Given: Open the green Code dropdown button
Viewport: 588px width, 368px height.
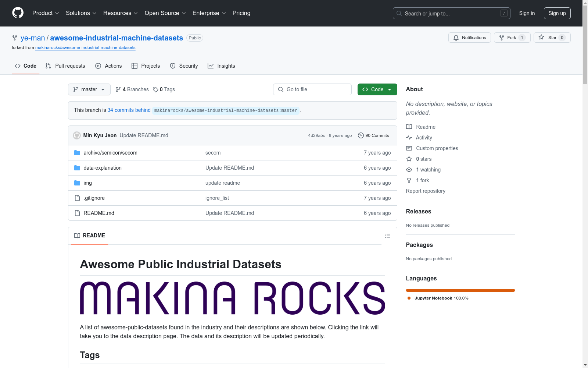Looking at the screenshot, I should [377, 89].
